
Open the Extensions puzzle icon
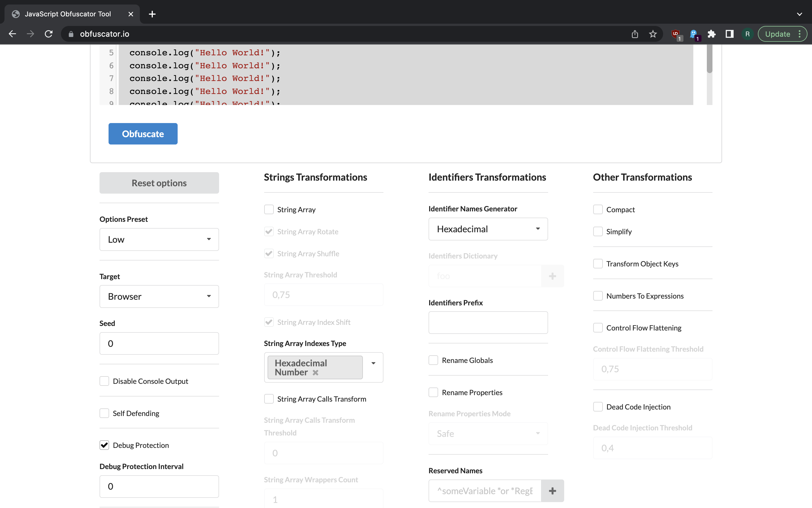[711, 34]
